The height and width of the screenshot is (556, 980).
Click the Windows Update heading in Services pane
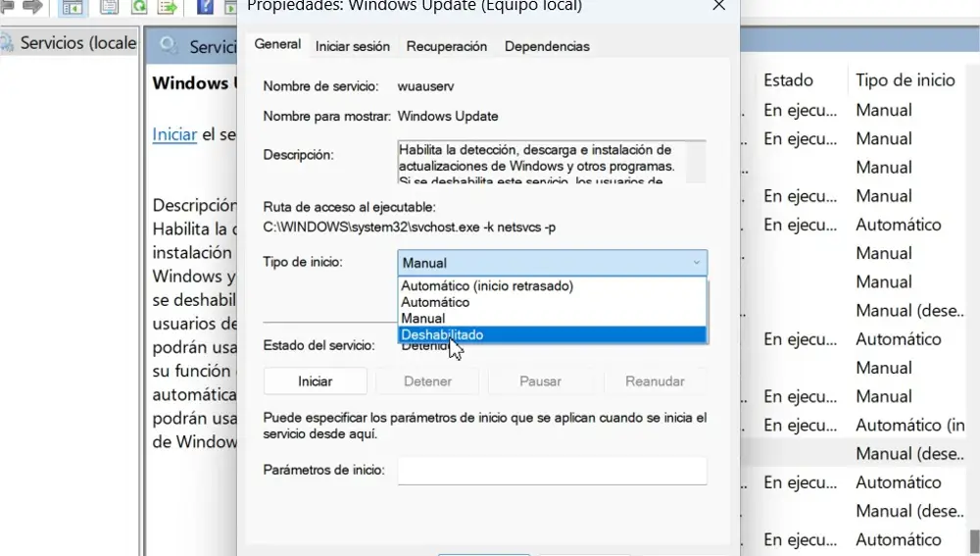pyautogui.click(x=194, y=83)
